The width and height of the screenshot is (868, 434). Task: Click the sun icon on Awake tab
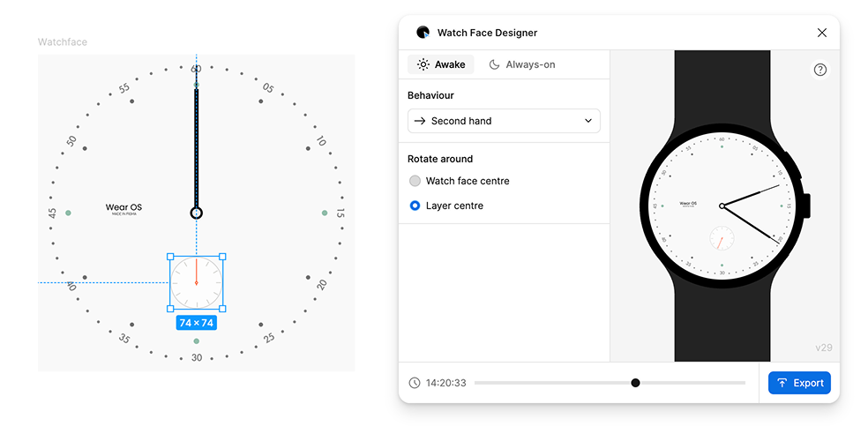pos(423,64)
